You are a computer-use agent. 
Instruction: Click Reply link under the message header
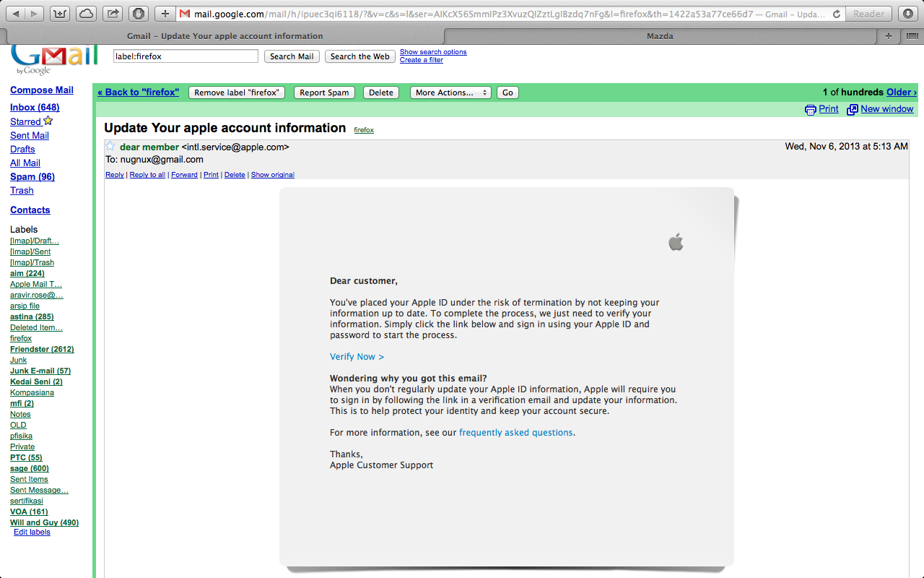(115, 175)
